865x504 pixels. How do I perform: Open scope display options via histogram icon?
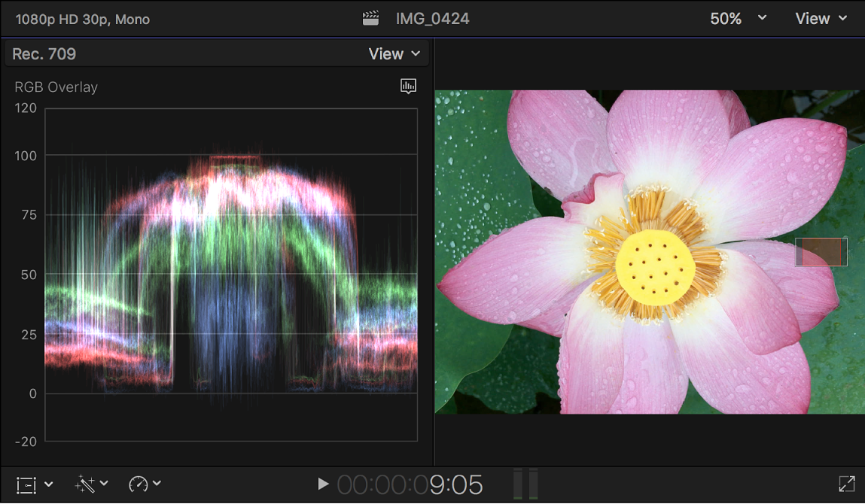pos(408,87)
